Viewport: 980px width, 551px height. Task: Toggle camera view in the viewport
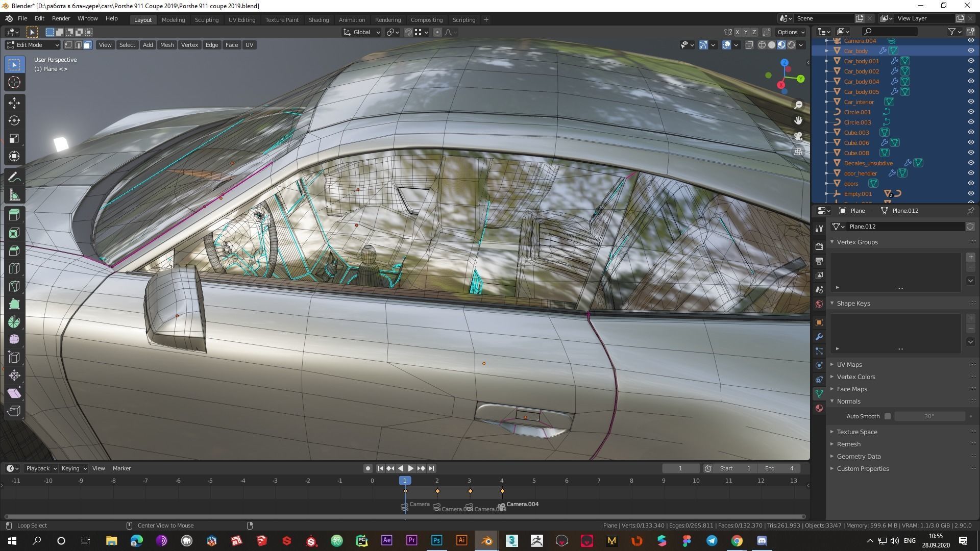pos(798,136)
